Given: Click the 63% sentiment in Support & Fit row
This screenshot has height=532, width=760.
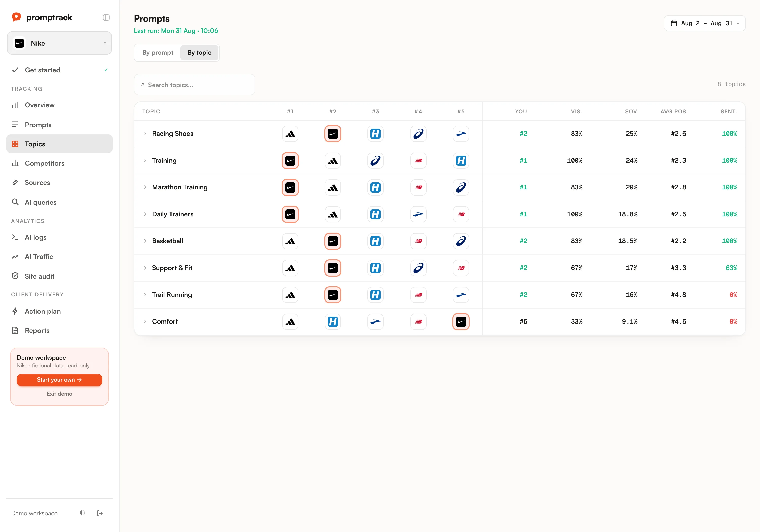Looking at the screenshot, I should click(x=731, y=268).
